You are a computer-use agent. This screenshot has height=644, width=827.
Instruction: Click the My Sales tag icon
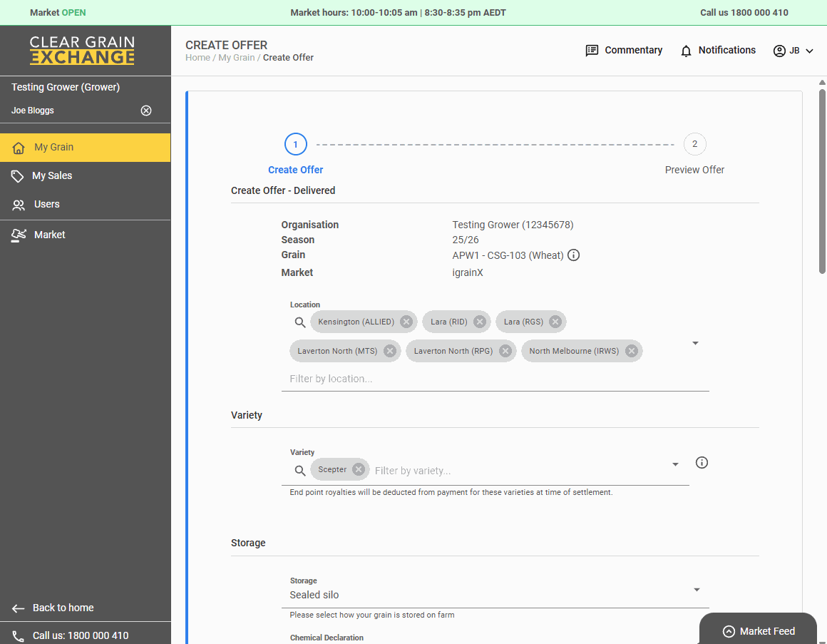(17, 176)
